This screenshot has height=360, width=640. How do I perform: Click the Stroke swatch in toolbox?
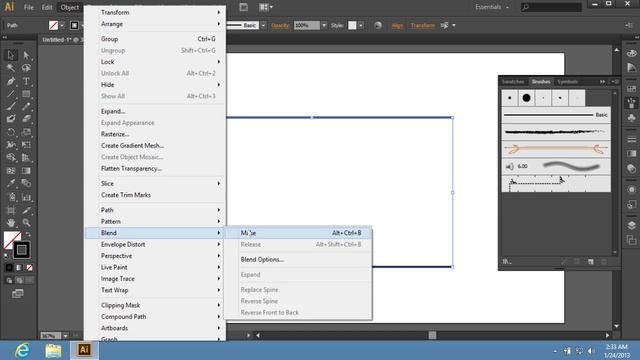[21, 250]
